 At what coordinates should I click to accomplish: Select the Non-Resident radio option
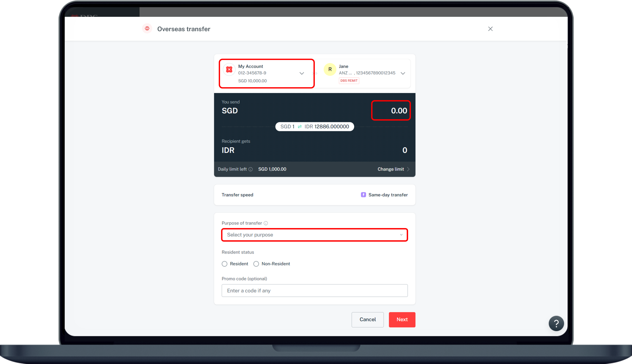(256, 264)
